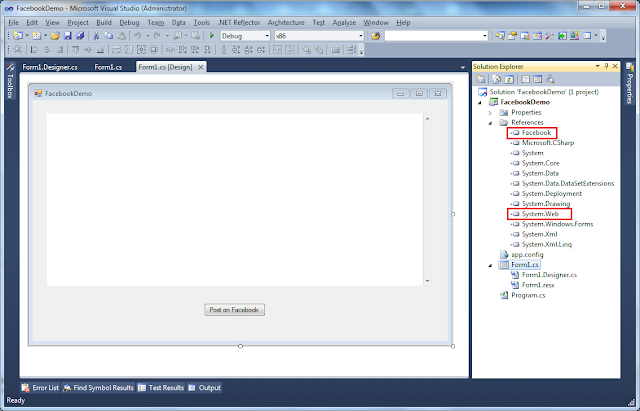
Task: Open the Toolbox toolbar icon with the crossed tools
Action: point(549,36)
